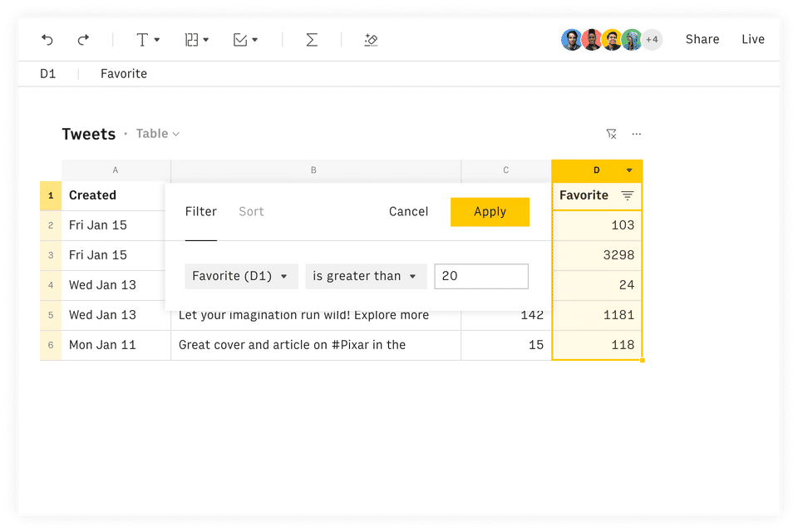Viewport: 798px width, 532px height.
Task: Open the 'is greater than' condition dropdown
Action: 366,276
